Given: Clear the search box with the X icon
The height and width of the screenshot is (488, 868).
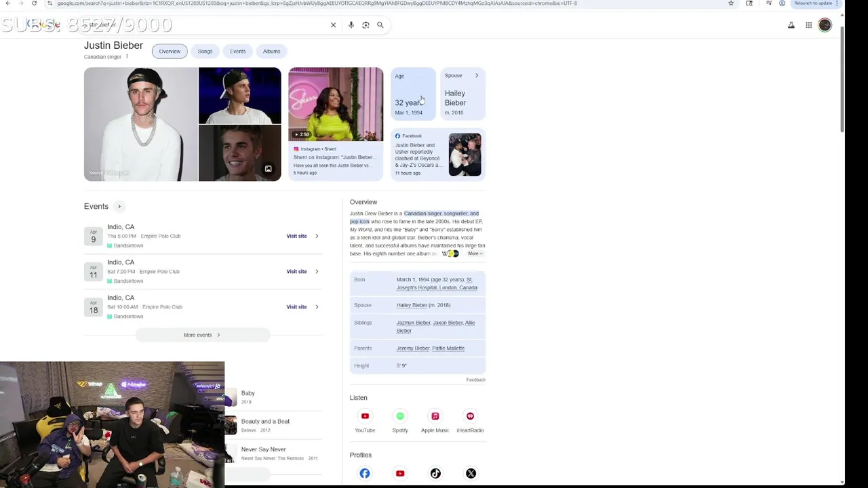Looking at the screenshot, I should (x=333, y=25).
